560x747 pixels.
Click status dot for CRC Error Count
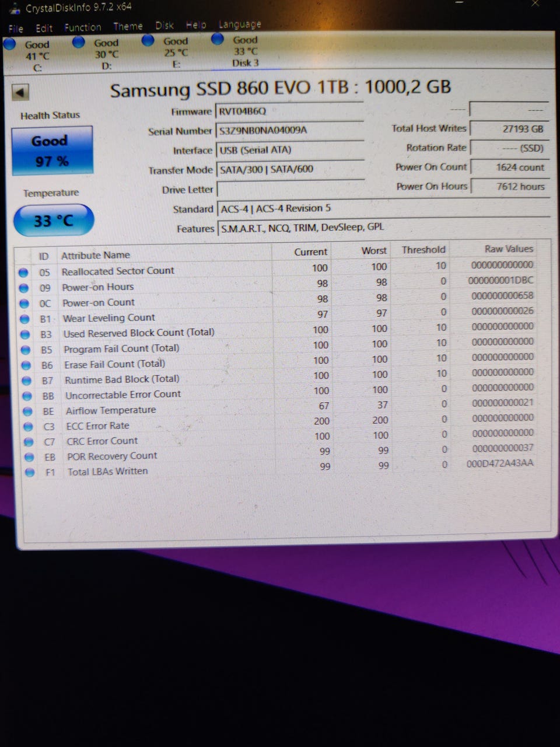point(29,442)
